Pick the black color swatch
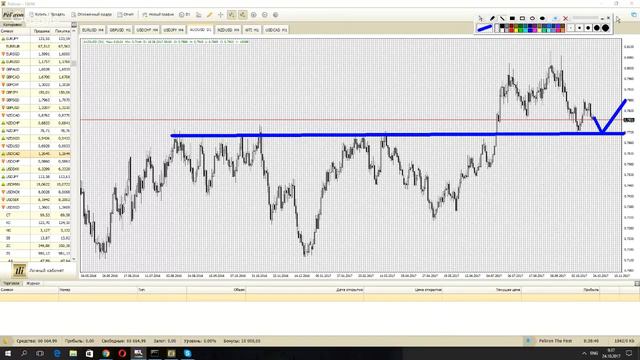 point(502,26)
